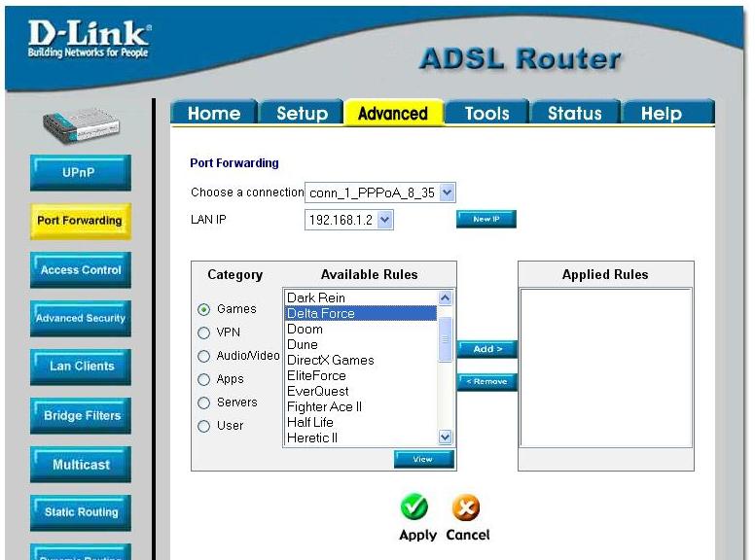This screenshot has height=560, width=755.
Task: Click the D-Link logo
Action: coord(90,39)
